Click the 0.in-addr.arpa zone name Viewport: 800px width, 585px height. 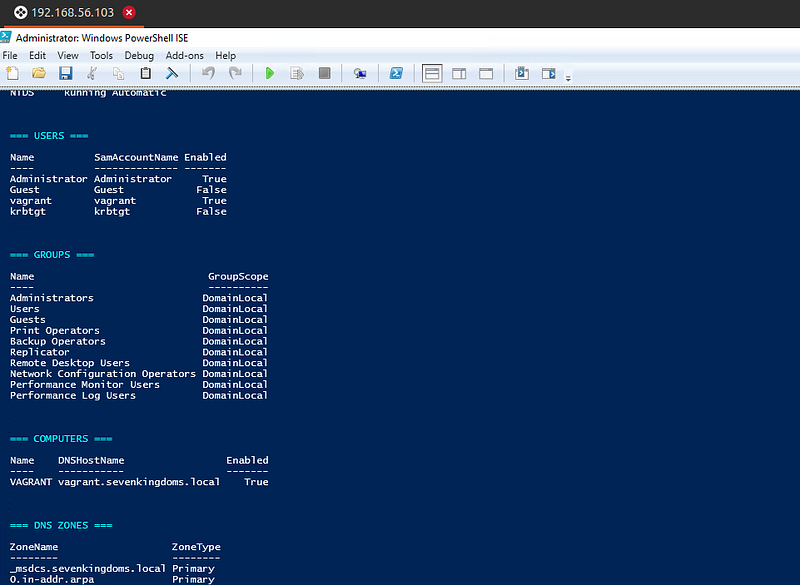[52, 579]
